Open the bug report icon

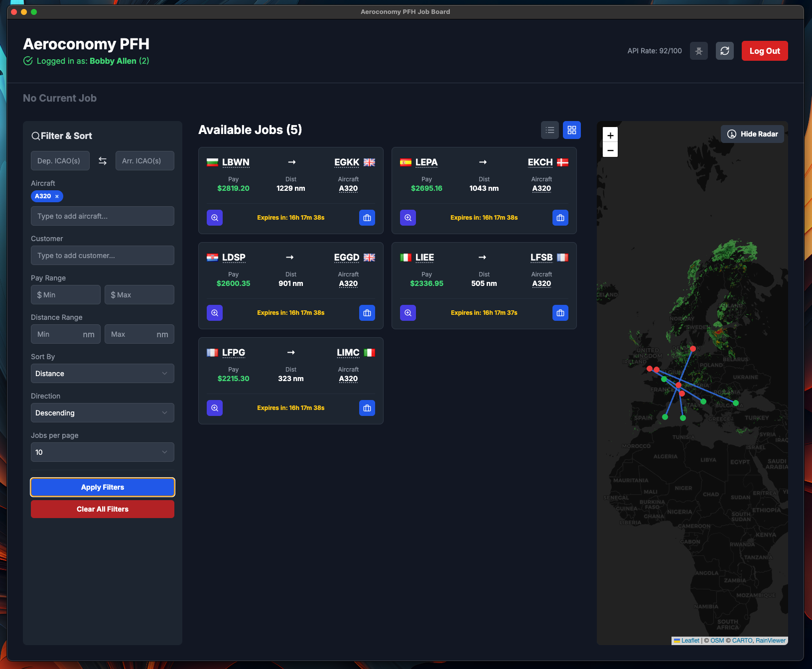699,51
